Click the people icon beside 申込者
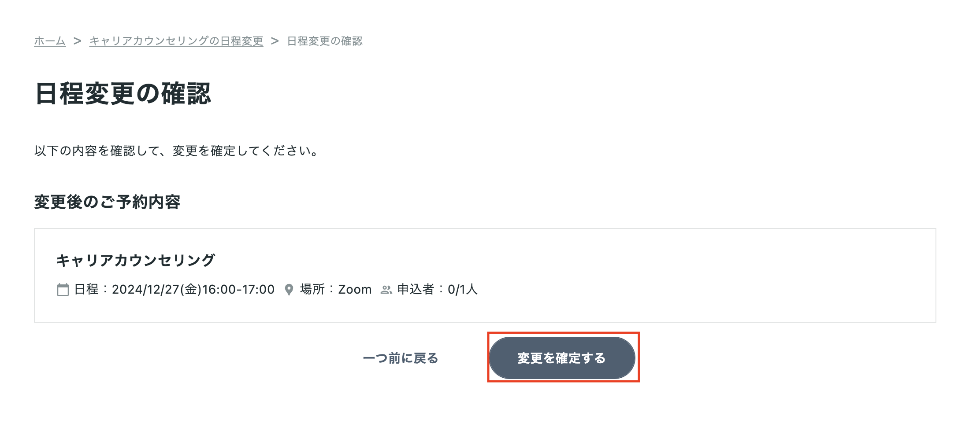This screenshot has height=442, width=980. click(x=386, y=290)
